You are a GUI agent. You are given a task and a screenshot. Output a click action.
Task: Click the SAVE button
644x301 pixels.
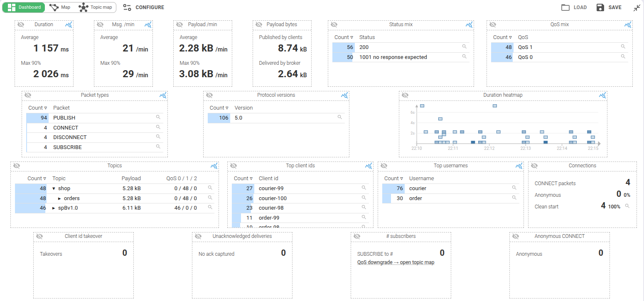[609, 7]
